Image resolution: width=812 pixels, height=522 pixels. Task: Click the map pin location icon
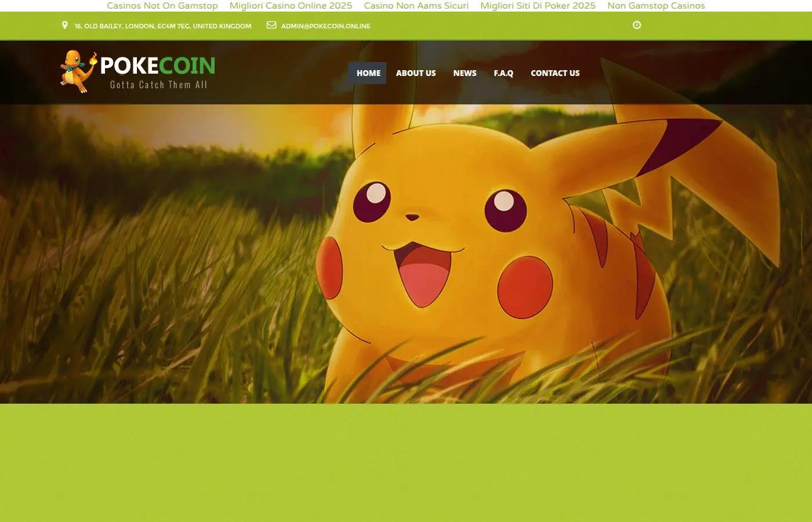coord(65,26)
